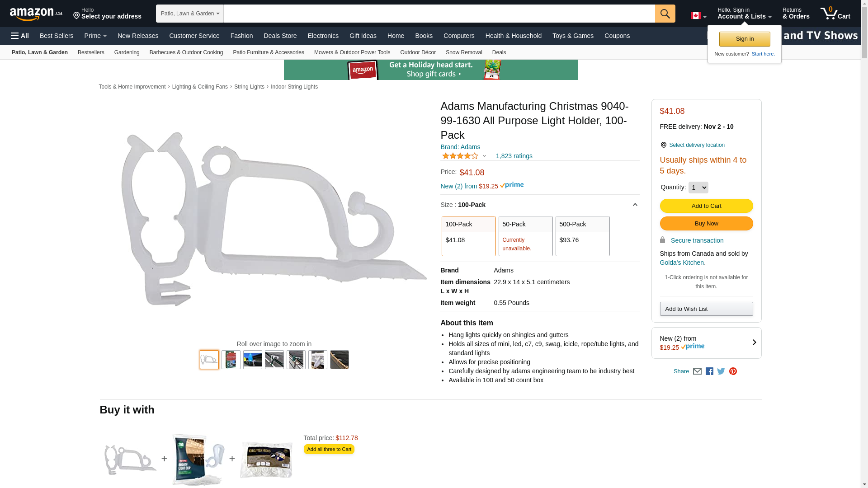Choose the 50-Pack size option
The width and height of the screenshot is (868, 488).
525,236
